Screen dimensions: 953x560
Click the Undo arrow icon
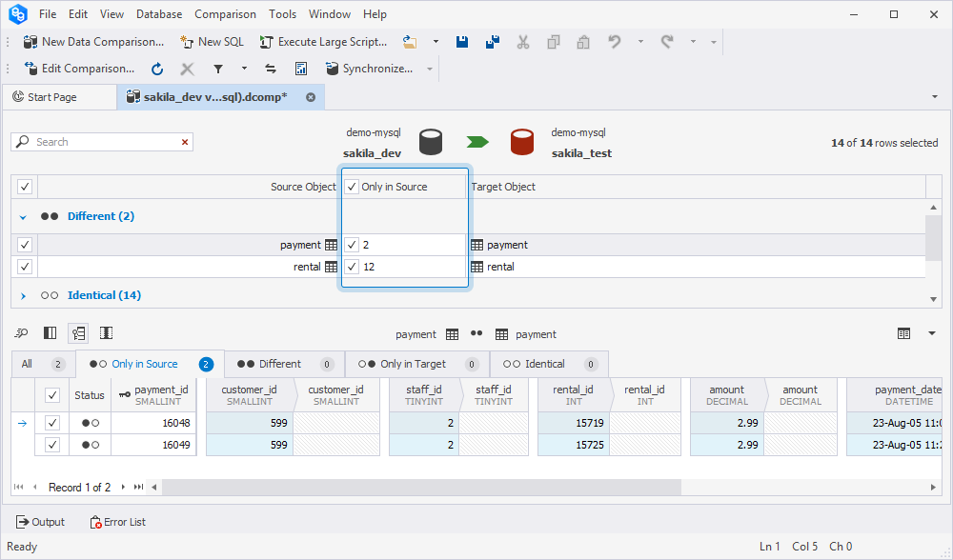pos(615,42)
